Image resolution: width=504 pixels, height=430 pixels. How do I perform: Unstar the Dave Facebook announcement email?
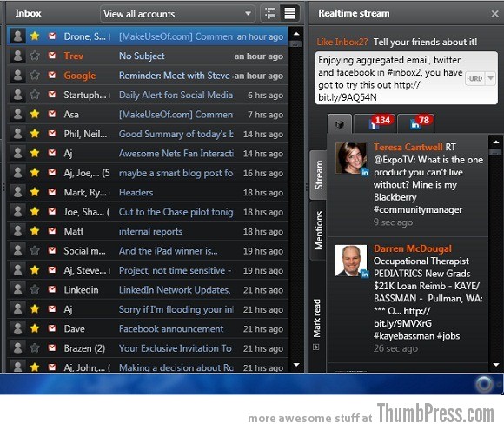tap(35, 328)
